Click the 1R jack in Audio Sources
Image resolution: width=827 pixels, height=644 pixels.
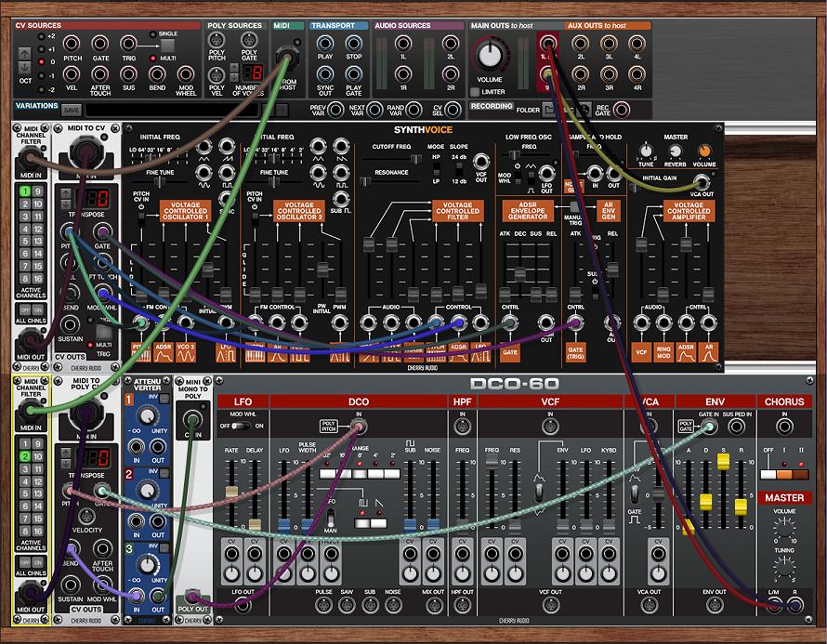(x=403, y=73)
